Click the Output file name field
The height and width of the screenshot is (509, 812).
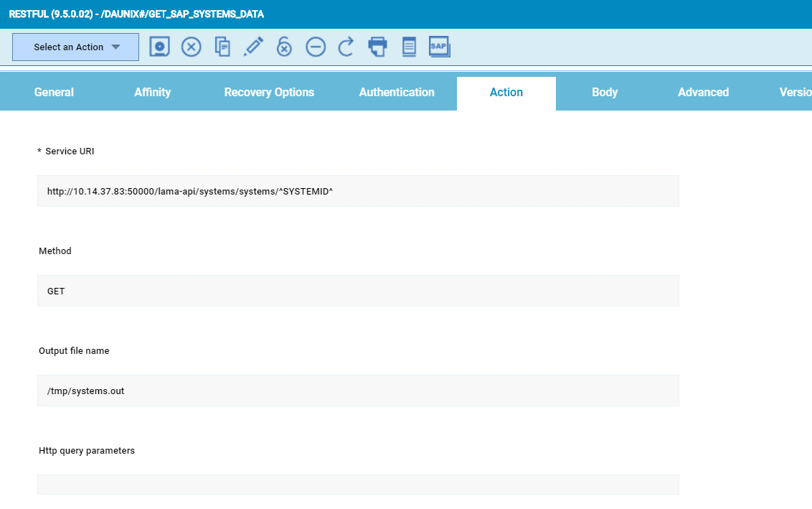click(358, 391)
